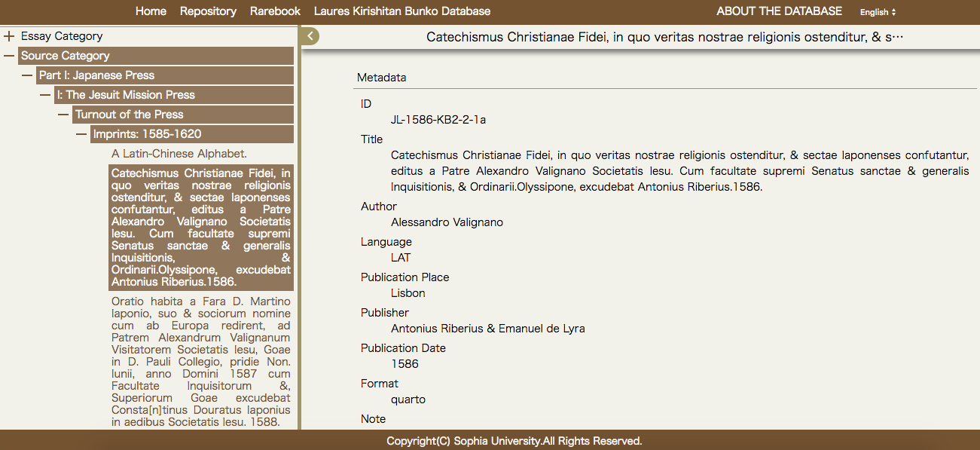Open Laures Kirishitan Bunko Database link
The width and height of the screenshot is (980, 450).
[402, 11]
